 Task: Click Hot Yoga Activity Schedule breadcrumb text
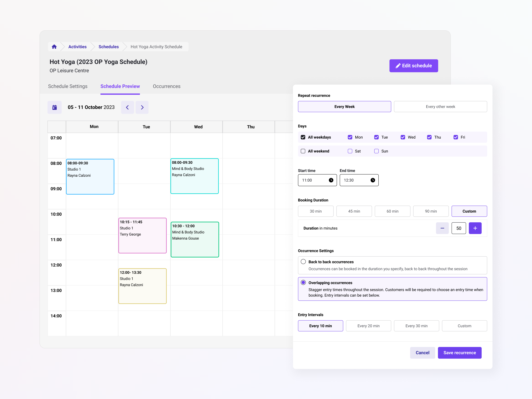tap(156, 47)
